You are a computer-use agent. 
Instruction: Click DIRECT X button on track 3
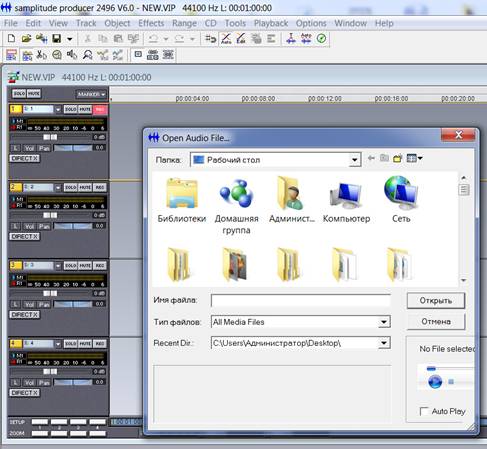pos(25,315)
